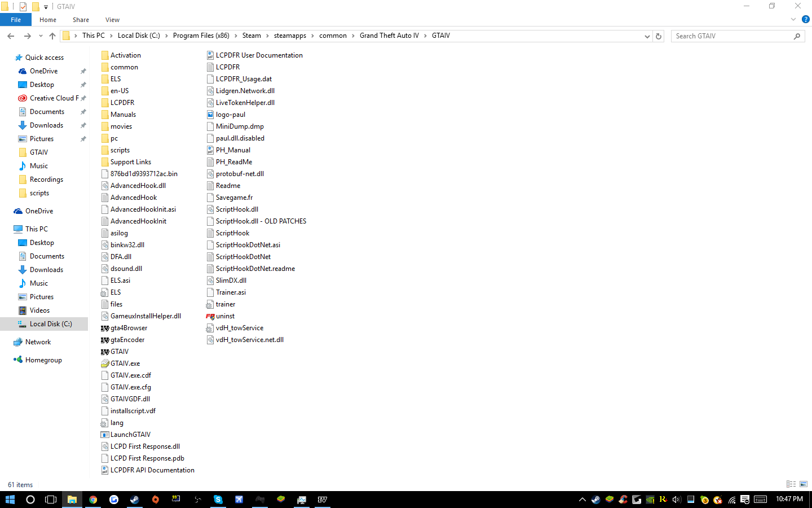812x508 pixels.
Task: Open the Support Links folder
Action: [x=126, y=162]
